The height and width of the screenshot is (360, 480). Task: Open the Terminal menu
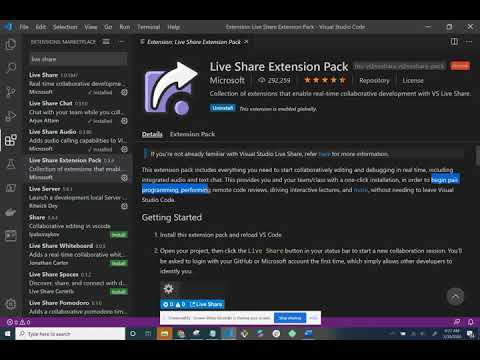point(149,27)
